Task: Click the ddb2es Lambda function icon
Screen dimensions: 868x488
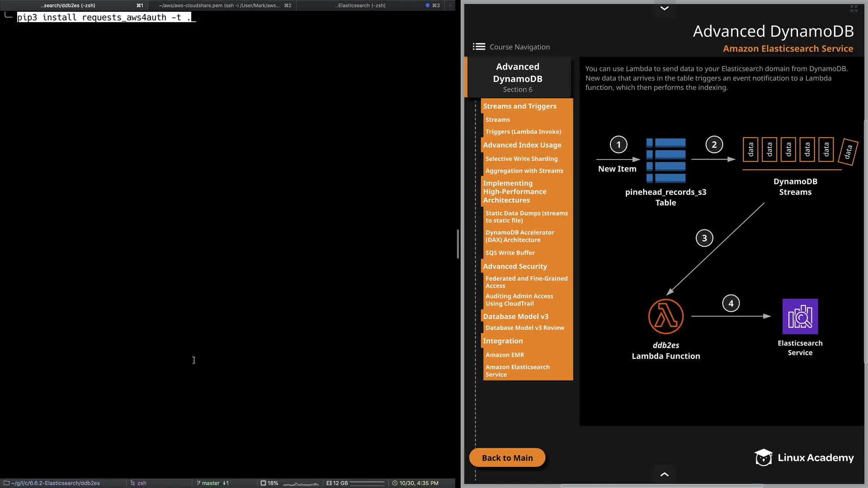Action: (665, 316)
